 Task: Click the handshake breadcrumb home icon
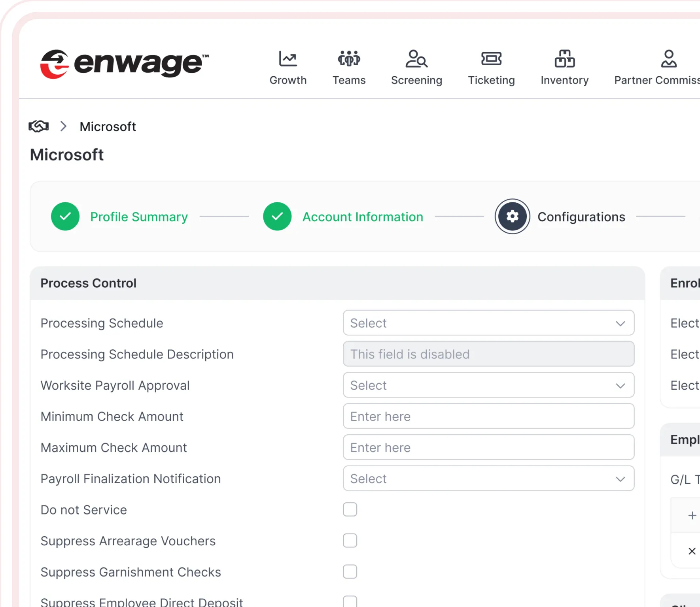(39, 126)
